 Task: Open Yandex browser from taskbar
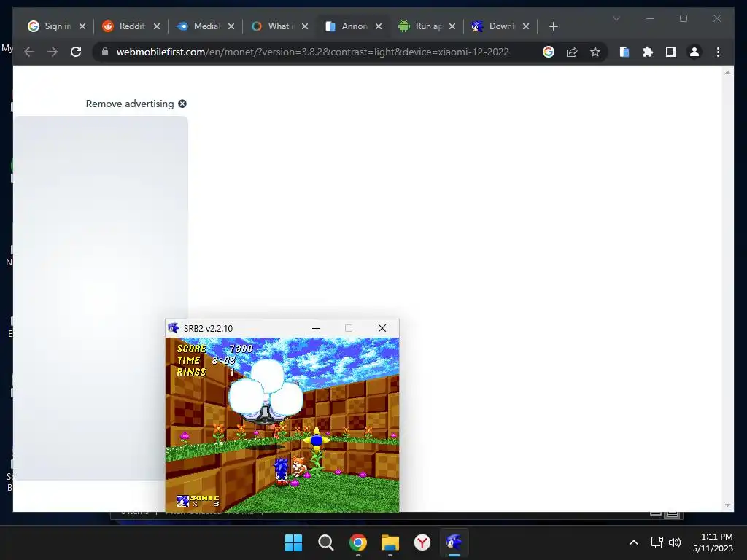(x=422, y=542)
